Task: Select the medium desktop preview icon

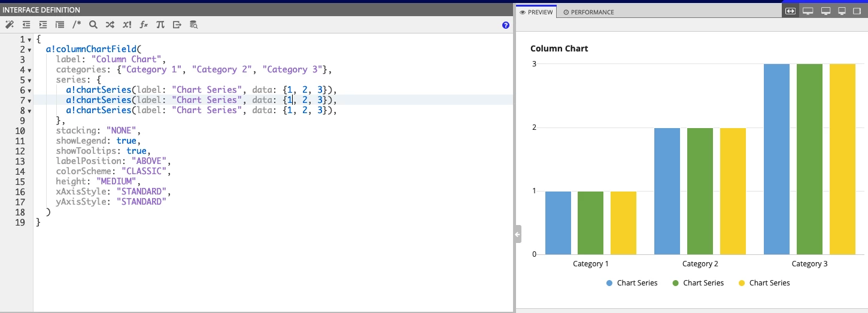Action: pyautogui.click(x=825, y=11)
